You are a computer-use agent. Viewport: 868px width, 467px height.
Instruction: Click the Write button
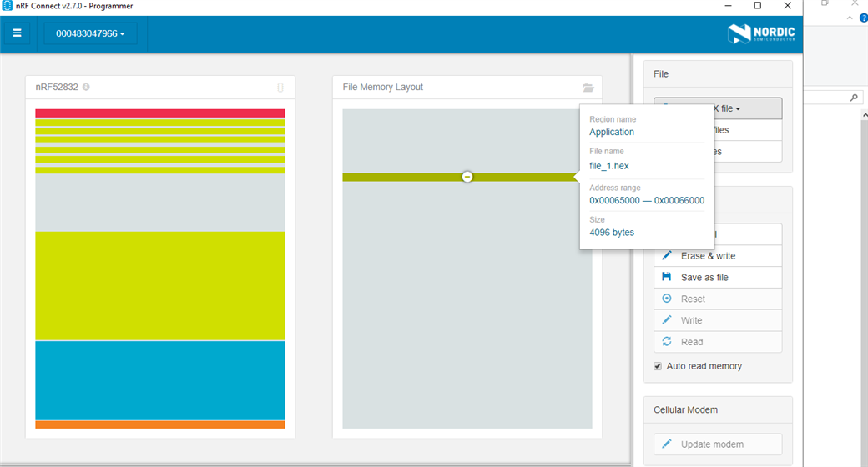pyautogui.click(x=718, y=320)
